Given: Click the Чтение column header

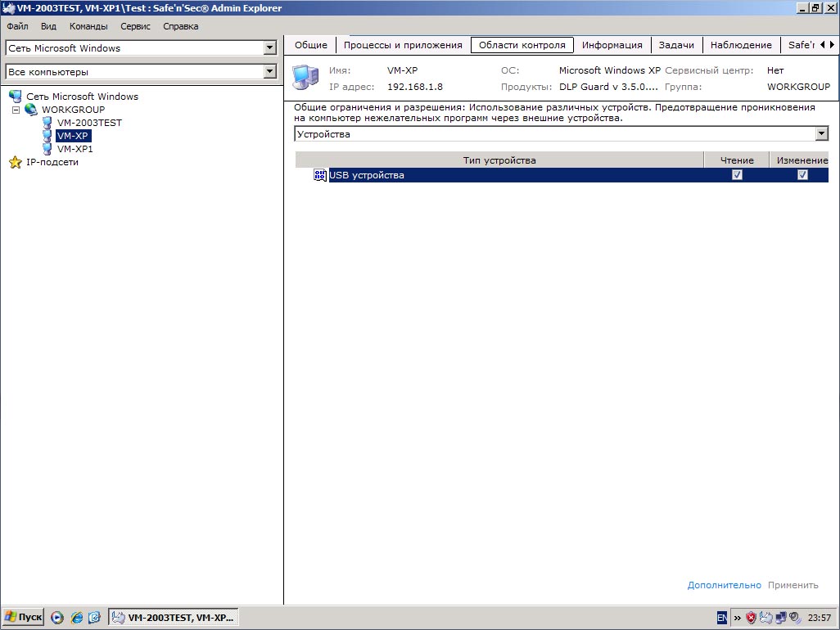Looking at the screenshot, I should 737,160.
